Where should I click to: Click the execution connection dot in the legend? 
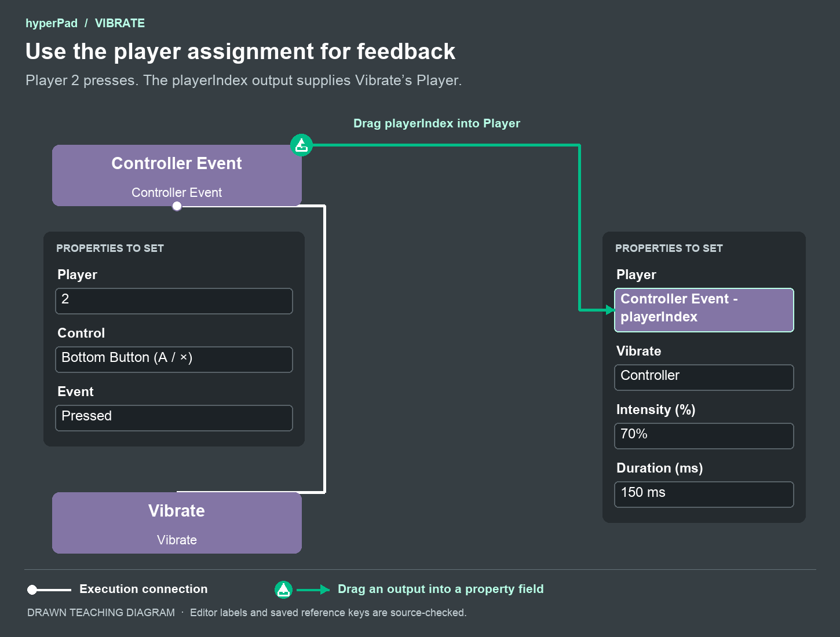point(32,590)
